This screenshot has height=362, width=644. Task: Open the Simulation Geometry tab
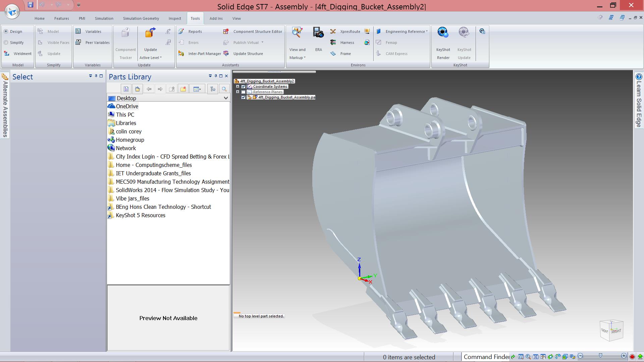tap(141, 18)
